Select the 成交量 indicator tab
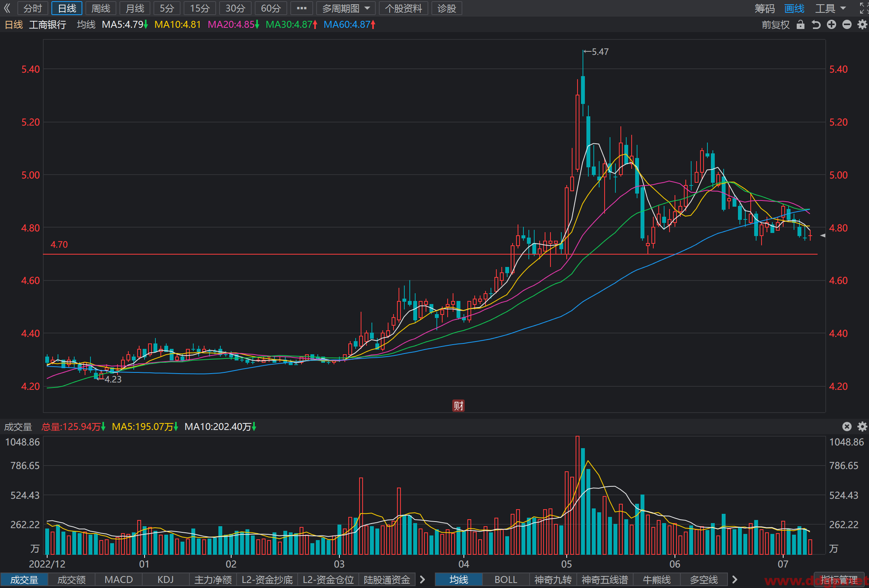Viewport: 869px width, 588px height. point(24,580)
